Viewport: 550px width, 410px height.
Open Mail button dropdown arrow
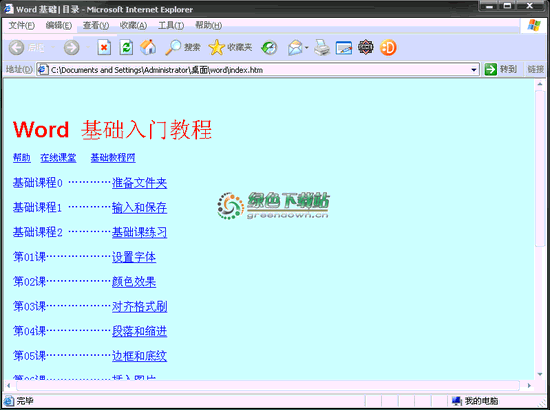[306, 48]
